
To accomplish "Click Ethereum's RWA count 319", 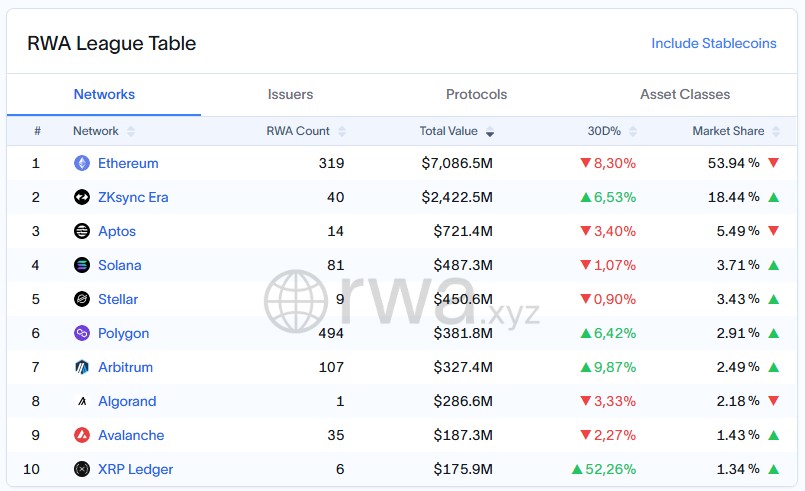I will (331, 163).
